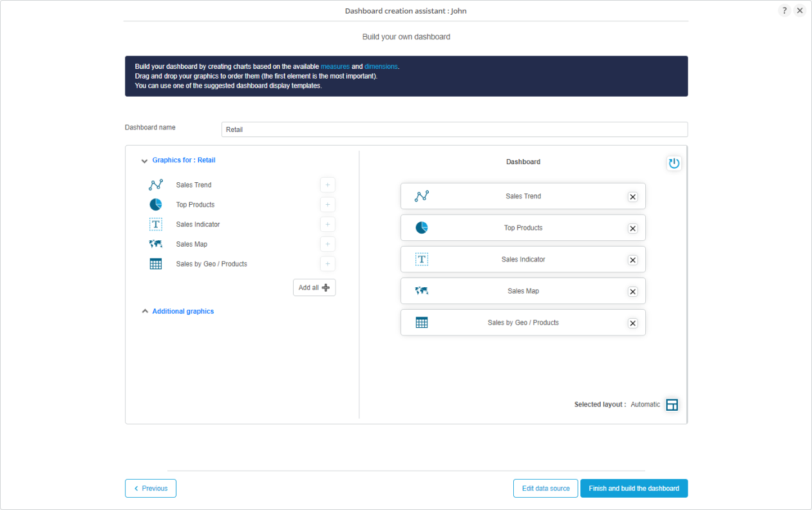Click the Top Products pie chart icon in the graphics list
This screenshot has height=510, width=812.
(x=156, y=205)
